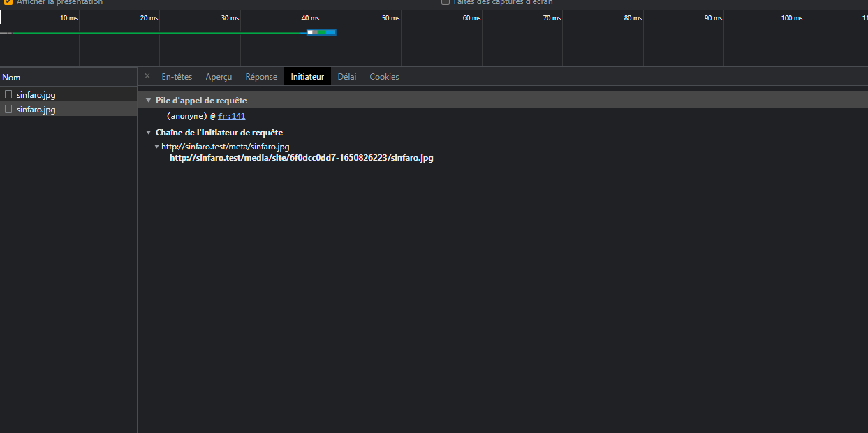Open the Réponse tab

[x=261, y=77]
